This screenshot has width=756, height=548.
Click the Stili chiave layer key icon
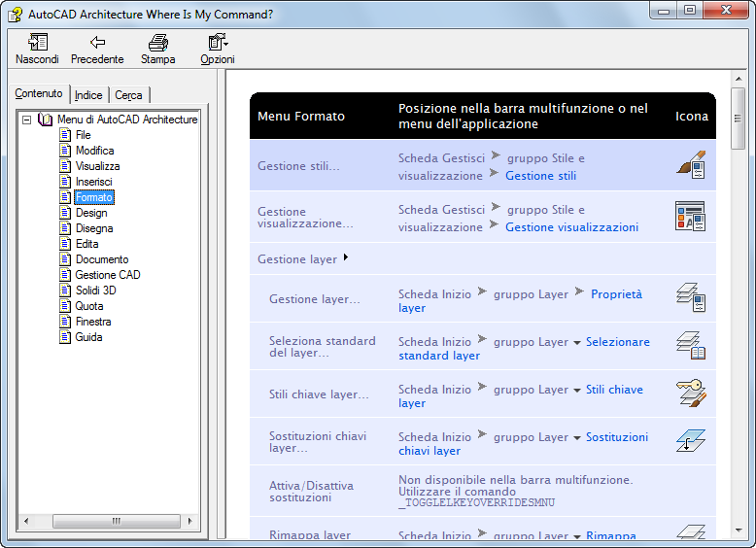pos(691,393)
